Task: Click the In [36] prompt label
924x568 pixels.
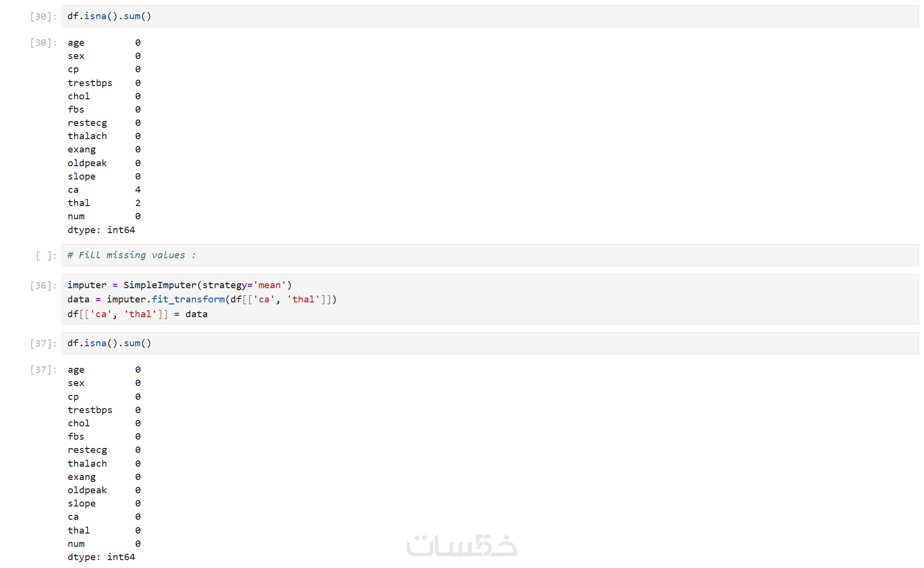Action: pos(43,286)
